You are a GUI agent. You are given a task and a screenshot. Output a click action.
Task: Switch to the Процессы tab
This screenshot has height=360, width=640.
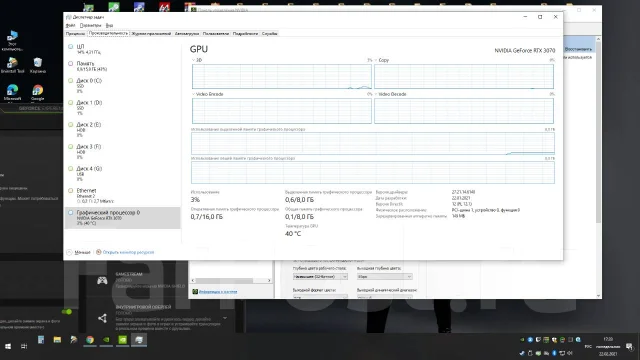click(x=76, y=33)
